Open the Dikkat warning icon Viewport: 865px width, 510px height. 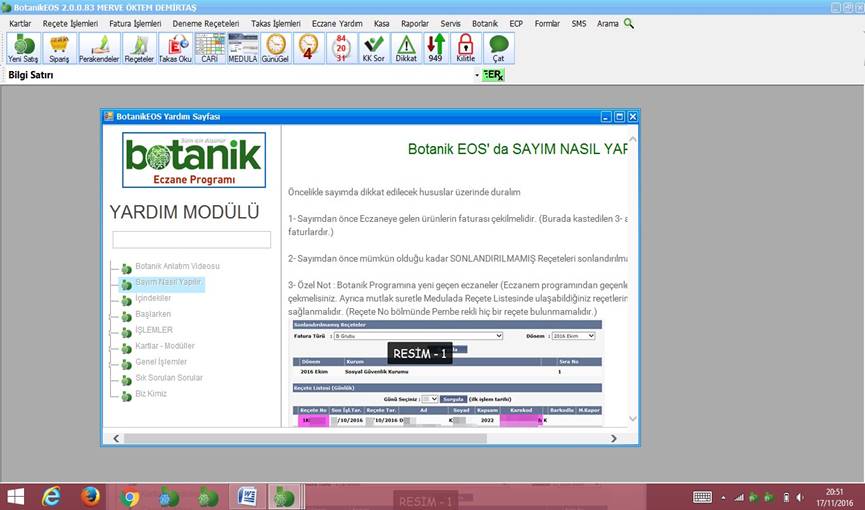click(405, 48)
